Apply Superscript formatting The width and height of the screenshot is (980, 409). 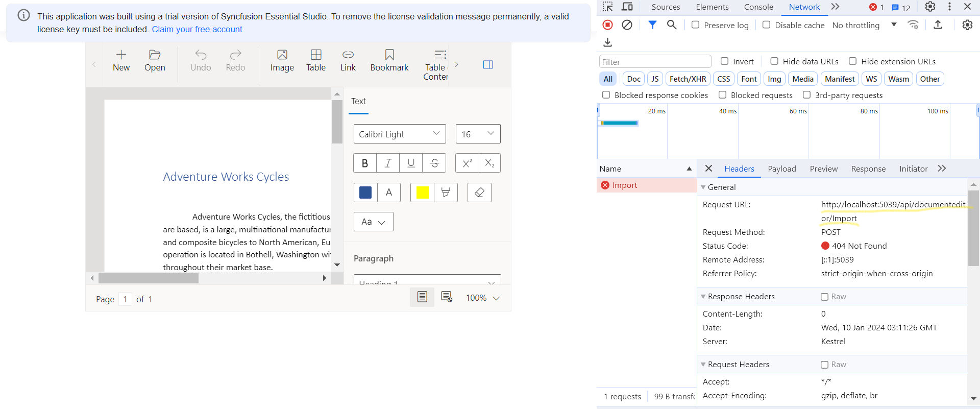(x=467, y=163)
